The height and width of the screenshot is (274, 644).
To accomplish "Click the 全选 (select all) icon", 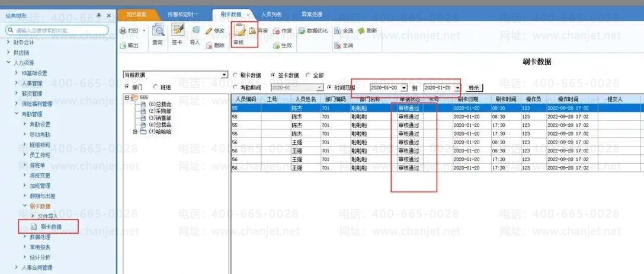I will (x=344, y=30).
